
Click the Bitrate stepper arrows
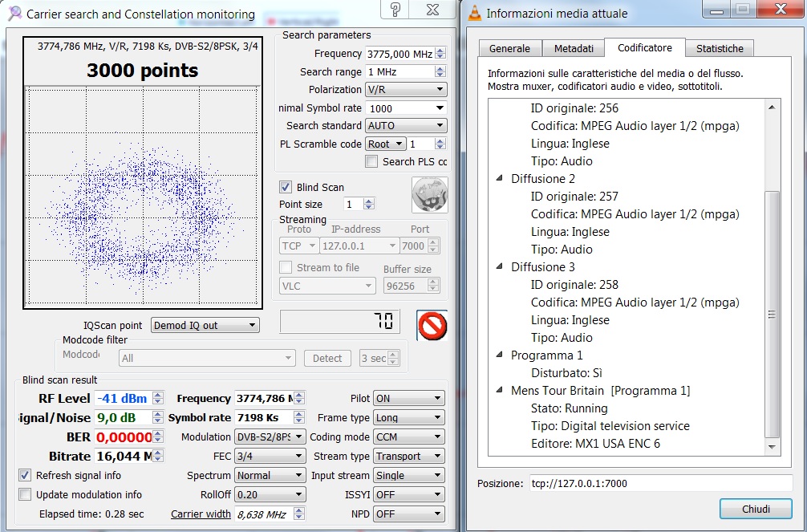tap(158, 457)
